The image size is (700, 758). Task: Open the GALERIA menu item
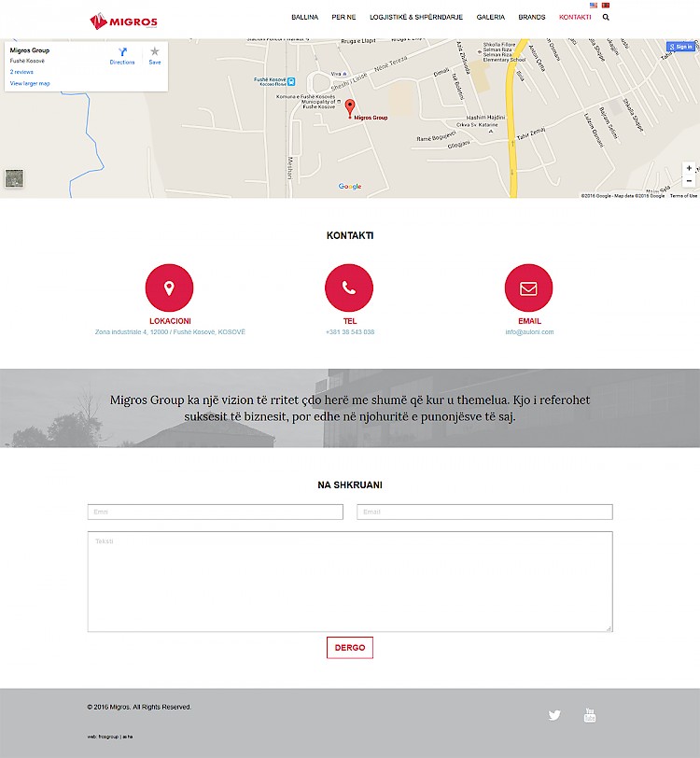pyautogui.click(x=491, y=17)
